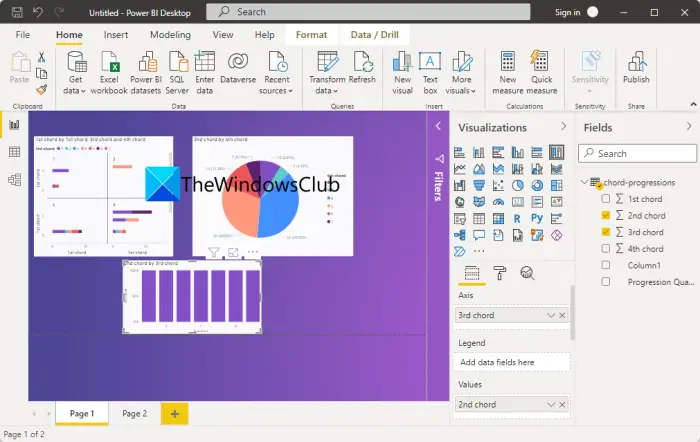
Task: Switch to the Modeling ribbon tab
Action: 170,35
